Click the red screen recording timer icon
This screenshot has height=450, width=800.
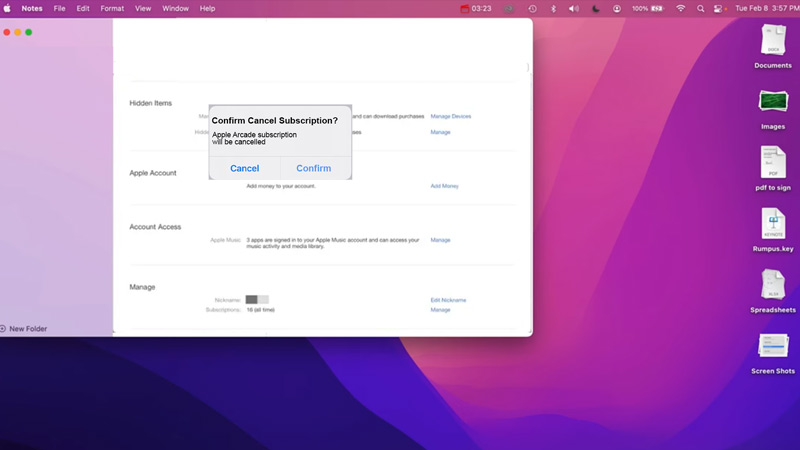tap(464, 9)
